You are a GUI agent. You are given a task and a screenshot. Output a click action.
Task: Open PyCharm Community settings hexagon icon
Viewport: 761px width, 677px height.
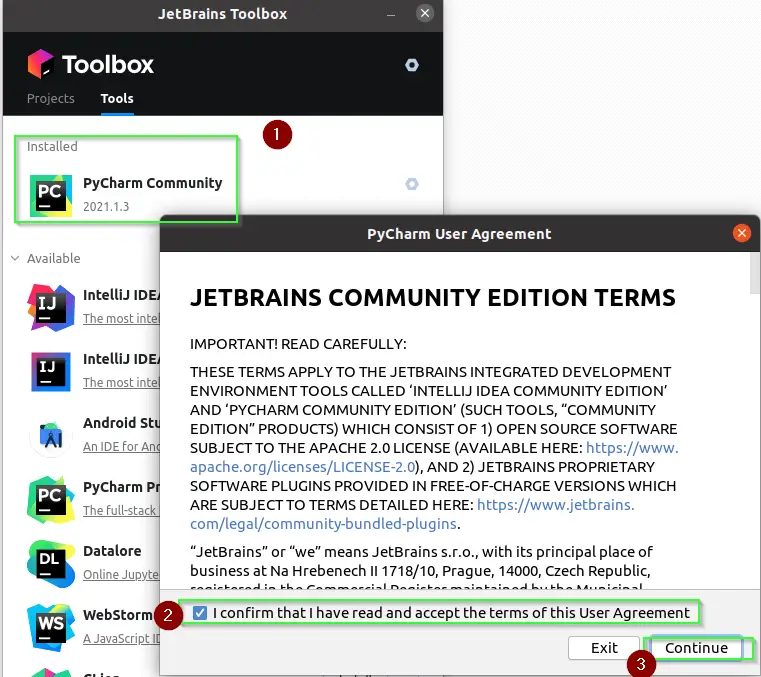click(412, 184)
